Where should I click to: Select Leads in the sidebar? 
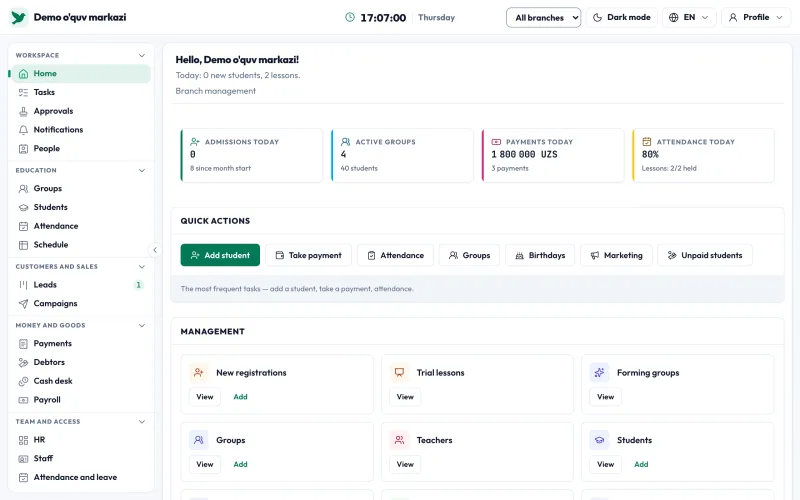81,285
